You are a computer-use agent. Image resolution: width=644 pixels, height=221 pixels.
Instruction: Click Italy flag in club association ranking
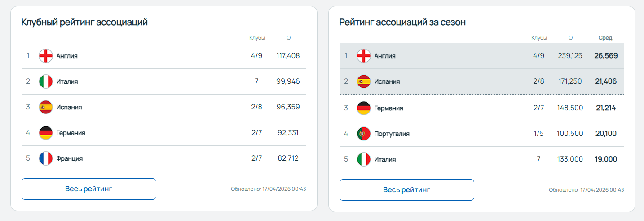click(x=46, y=81)
